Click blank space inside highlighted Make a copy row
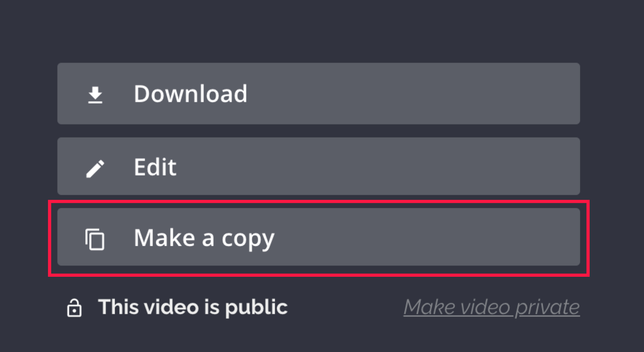 426,237
